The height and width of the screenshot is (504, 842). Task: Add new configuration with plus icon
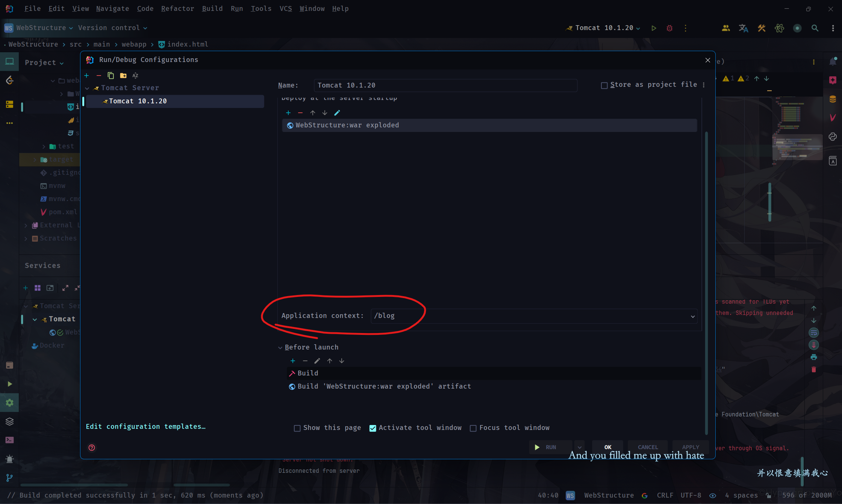[86, 76]
